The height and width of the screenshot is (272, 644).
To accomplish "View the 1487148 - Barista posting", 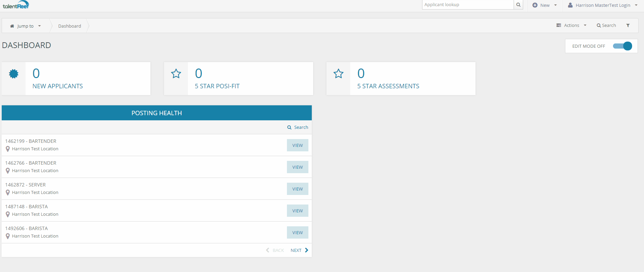I will pyautogui.click(x=297, y=211).
